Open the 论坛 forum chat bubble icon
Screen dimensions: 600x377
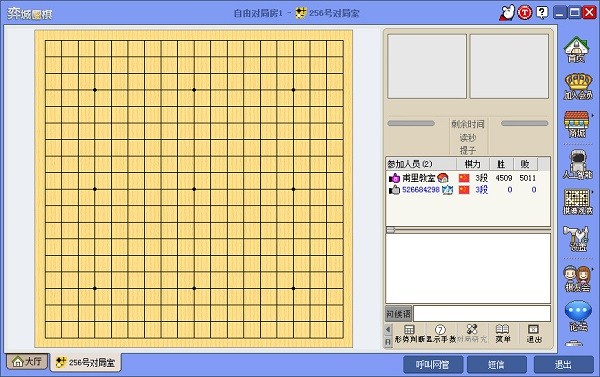[x=578, y=317]
